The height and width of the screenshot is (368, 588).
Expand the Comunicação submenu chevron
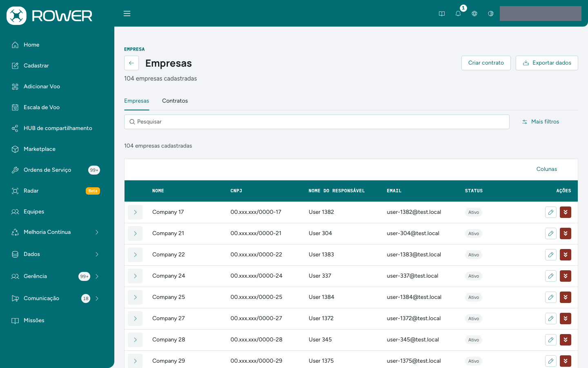97,298
